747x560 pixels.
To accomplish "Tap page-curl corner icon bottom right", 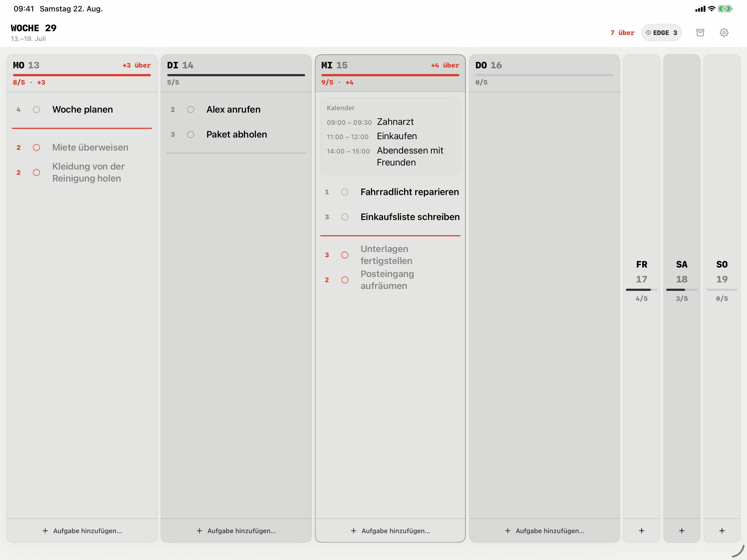I will [739, 551].
